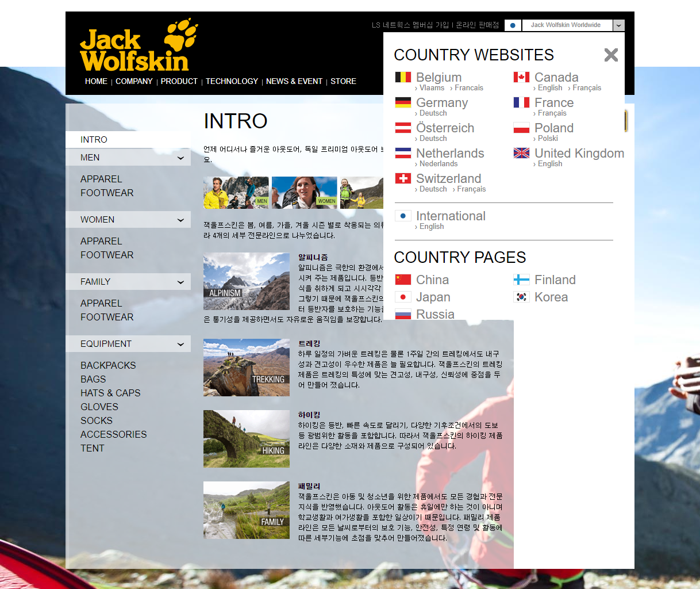Click the Jack Wolfskin paw logo
Image resolution: width=700 pixels, height=589 pixels.
click(x=140, y=45)
